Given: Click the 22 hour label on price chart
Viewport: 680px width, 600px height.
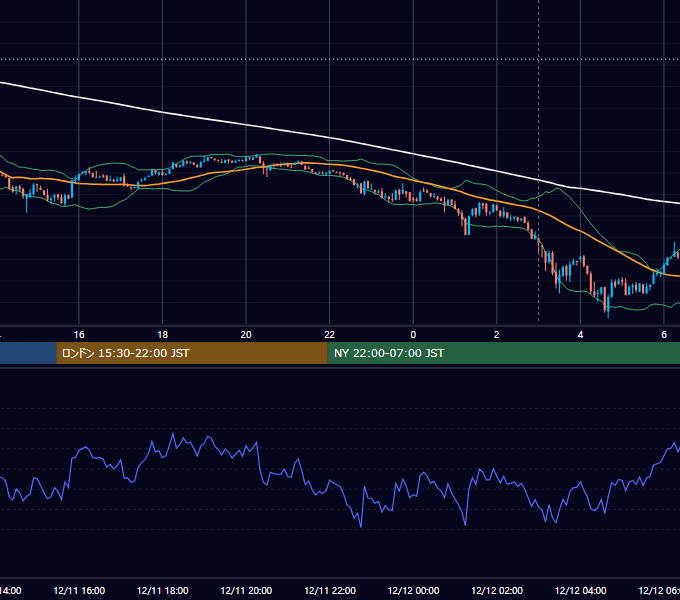Looking at the screenshot, I should tap(330, 335).
